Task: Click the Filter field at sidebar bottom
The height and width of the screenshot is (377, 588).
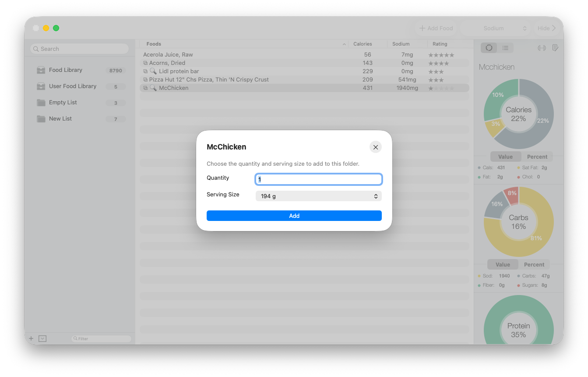Action: point(101,338)
